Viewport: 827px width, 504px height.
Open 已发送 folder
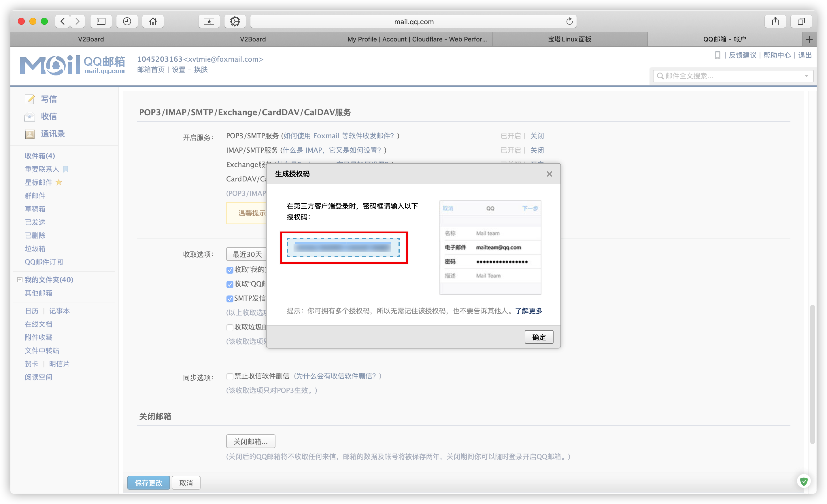[35, 222]
